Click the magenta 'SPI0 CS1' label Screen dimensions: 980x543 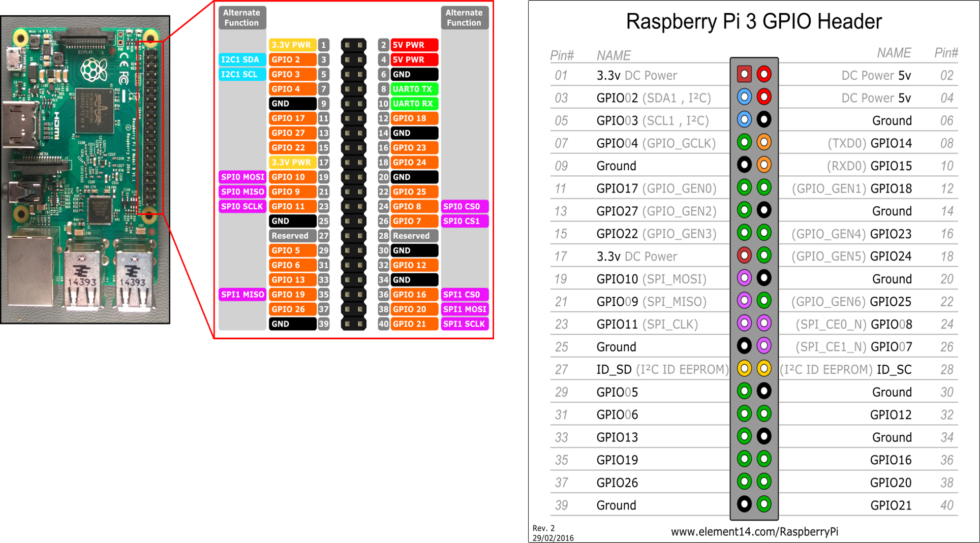(465, 221)
